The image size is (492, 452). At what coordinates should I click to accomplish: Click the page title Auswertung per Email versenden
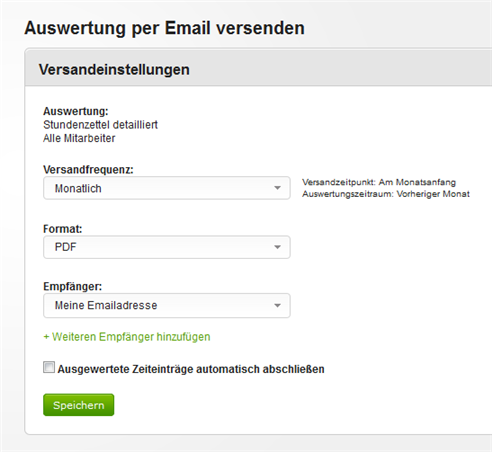(x=164, y=28)
